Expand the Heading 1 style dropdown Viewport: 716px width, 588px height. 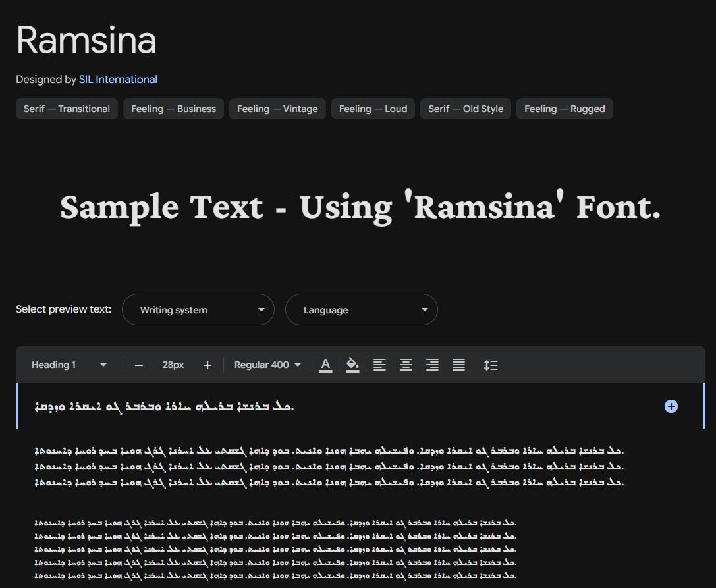coord(69,365)
